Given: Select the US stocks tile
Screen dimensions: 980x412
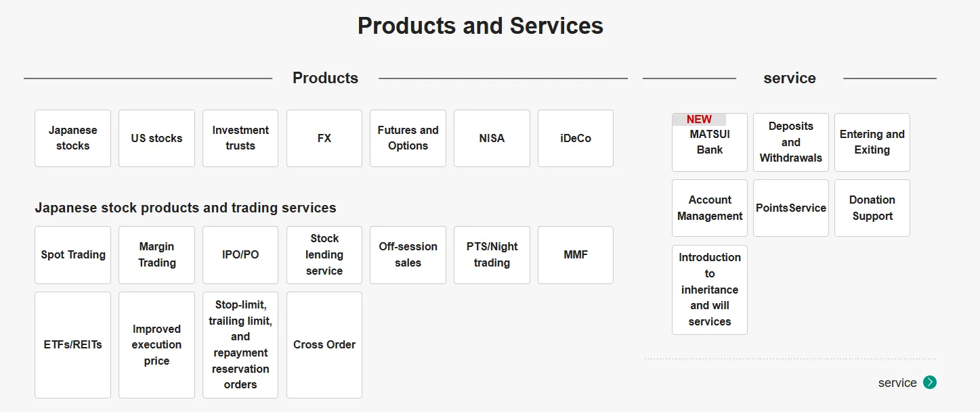Looking at the screenshot, I should 156,138.
